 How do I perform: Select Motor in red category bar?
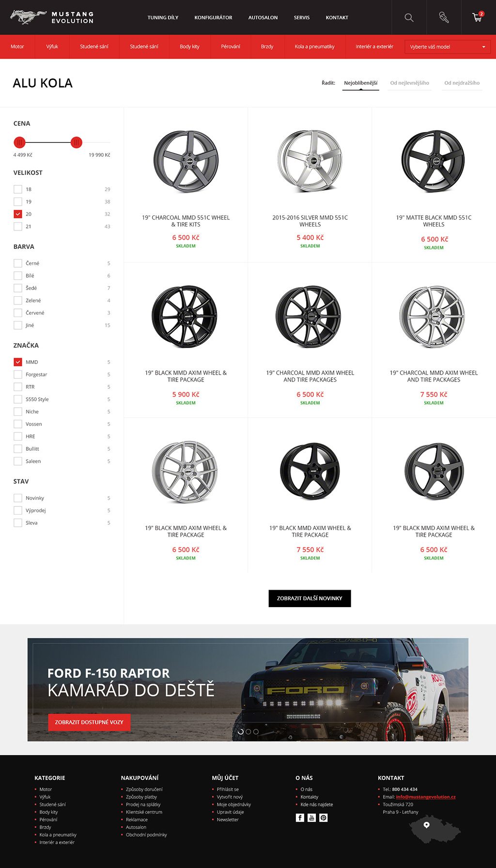pyautogui.click(x=17, y=46)
